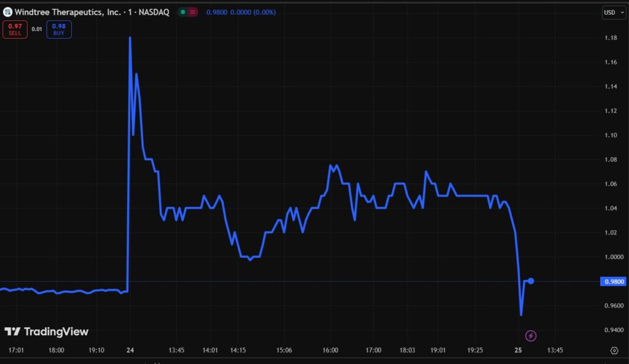Click the 24 date label on time axis
This screenshot has height=364, width=629.
point(130,350)
